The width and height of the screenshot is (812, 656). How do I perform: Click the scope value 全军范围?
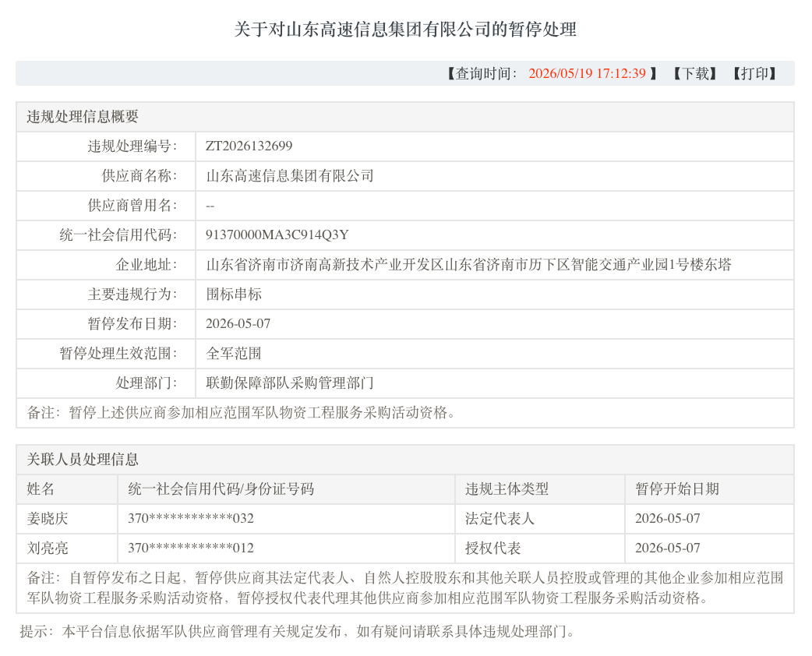coord(234,354)
